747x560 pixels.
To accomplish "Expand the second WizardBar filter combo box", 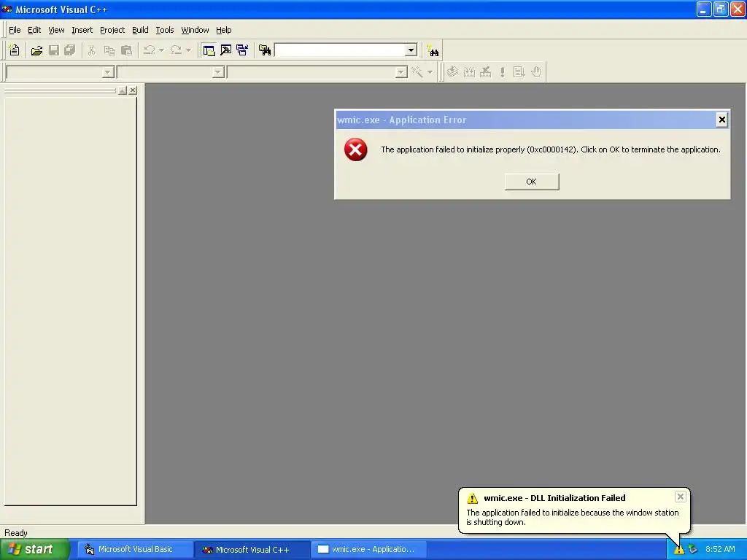I will click(218, 72).
